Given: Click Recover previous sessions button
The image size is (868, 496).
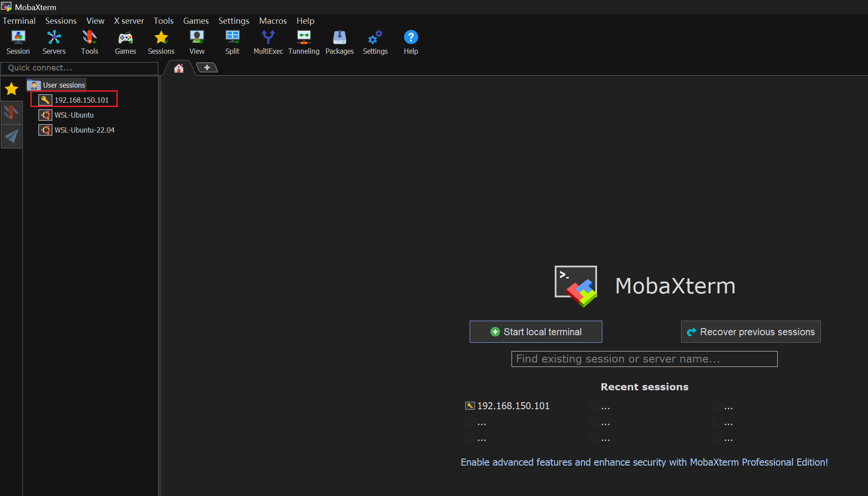Looking at the screenshot, I should click(751, 332).
